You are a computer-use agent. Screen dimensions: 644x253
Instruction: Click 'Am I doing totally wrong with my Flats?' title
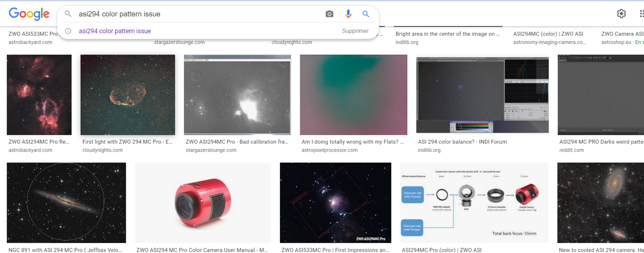pyautogui.click(x=352, y=142)
